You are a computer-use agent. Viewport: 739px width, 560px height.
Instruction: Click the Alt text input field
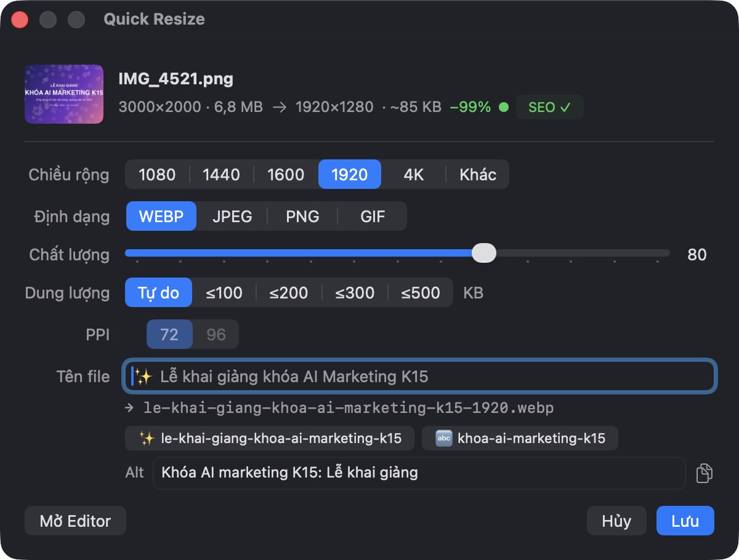(419, 473)
